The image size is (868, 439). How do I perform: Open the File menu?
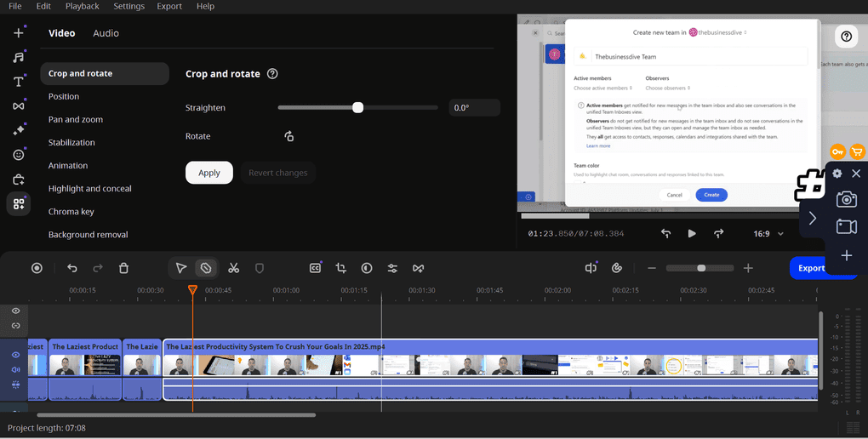click(15, 6)
